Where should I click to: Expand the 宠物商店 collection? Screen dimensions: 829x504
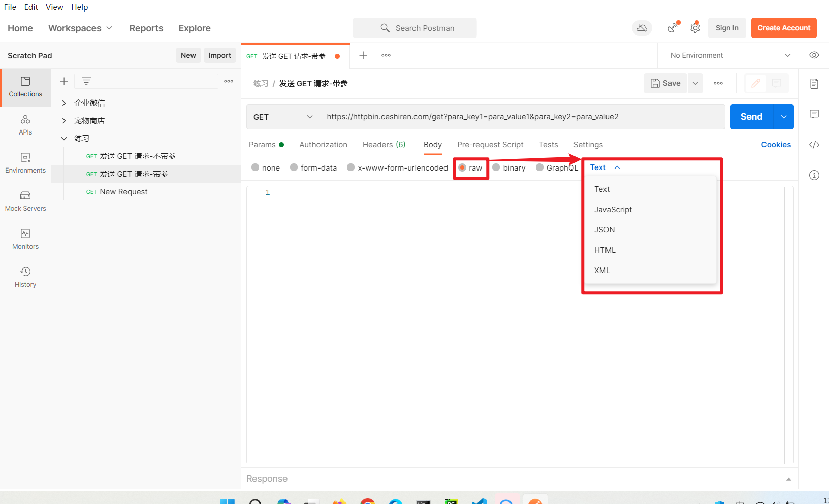click(64, 121)
